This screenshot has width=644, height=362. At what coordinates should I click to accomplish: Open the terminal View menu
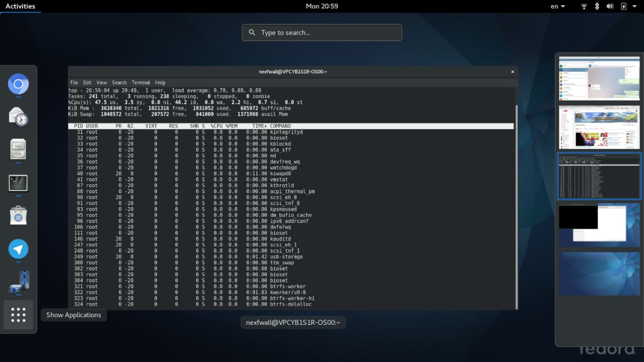[102, 83]
